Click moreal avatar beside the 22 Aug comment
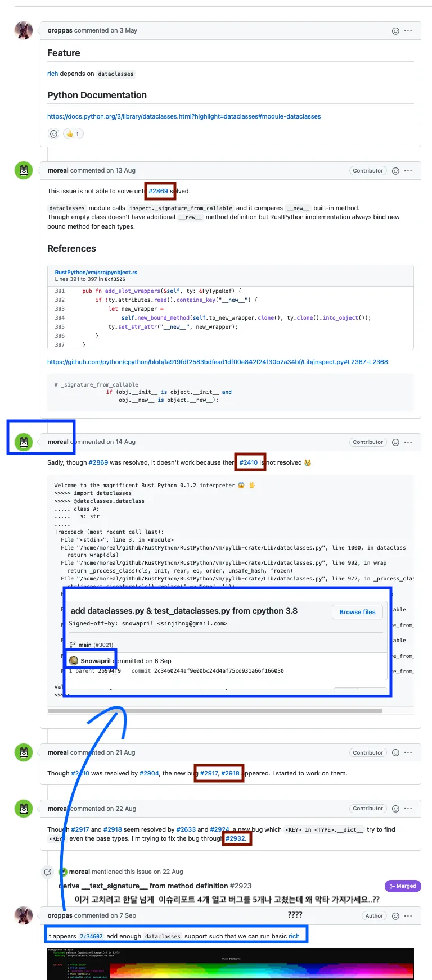This screenshot has width=432, height=980. tap(24, 809)
